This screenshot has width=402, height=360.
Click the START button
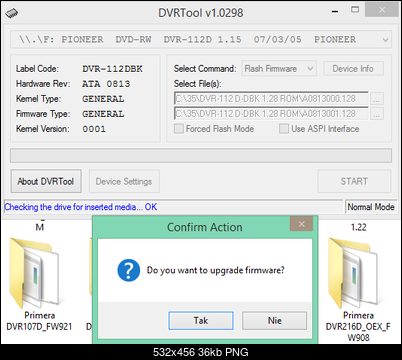[354, 181]
